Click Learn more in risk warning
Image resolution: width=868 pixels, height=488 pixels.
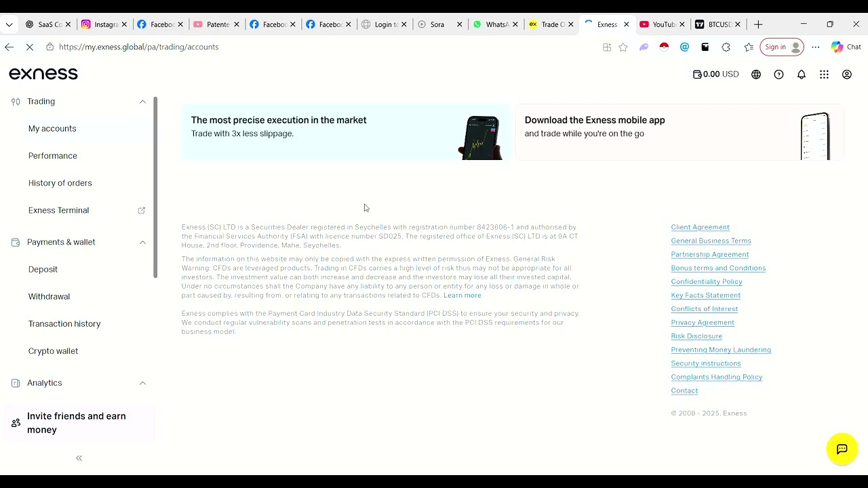(x=462, y=296)
